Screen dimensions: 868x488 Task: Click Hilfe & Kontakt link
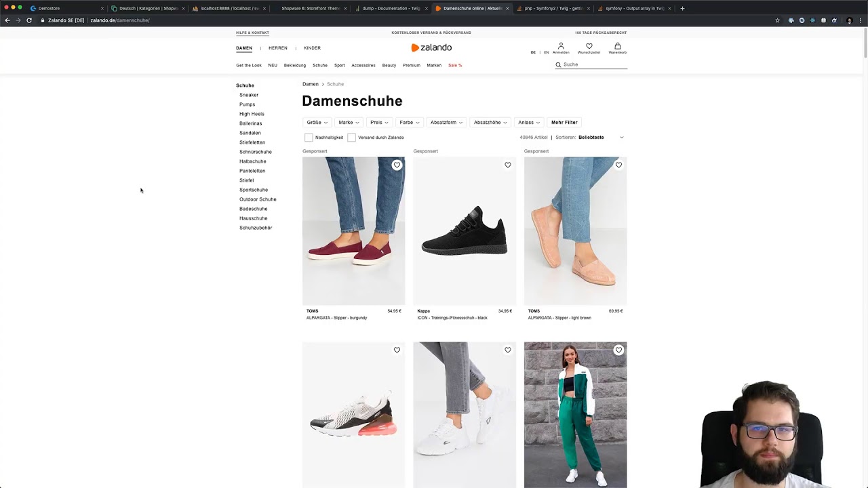[x=252, y=33]
